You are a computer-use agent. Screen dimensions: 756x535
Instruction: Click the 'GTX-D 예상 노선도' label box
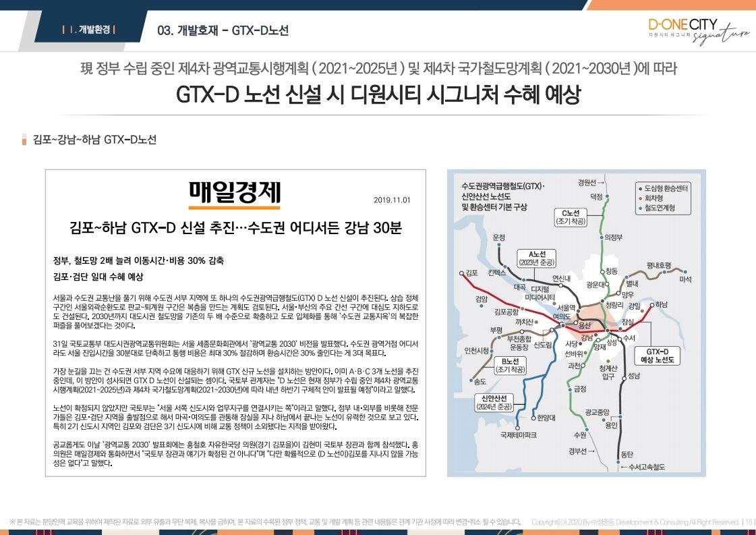click(657, 356)
